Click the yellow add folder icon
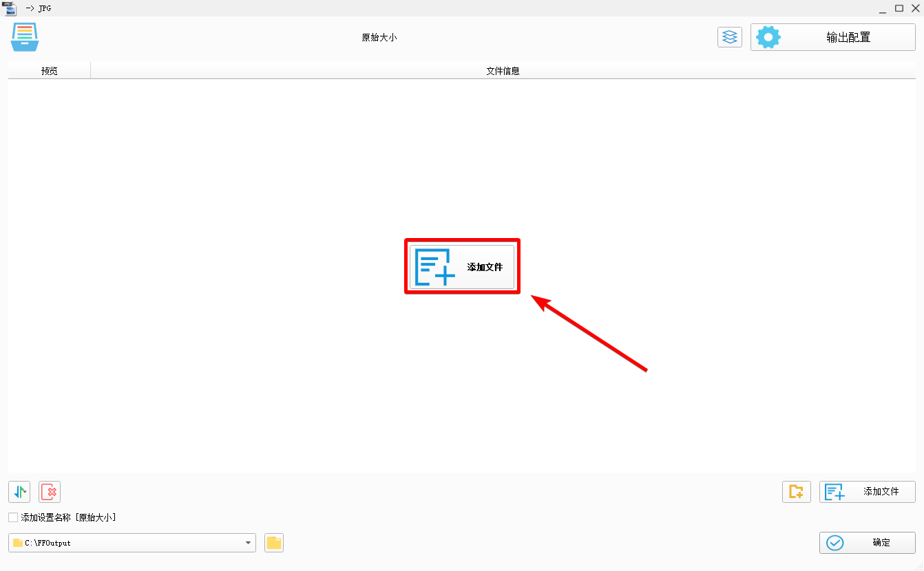This screenshot has height=571, width=924. pos(796,492)
